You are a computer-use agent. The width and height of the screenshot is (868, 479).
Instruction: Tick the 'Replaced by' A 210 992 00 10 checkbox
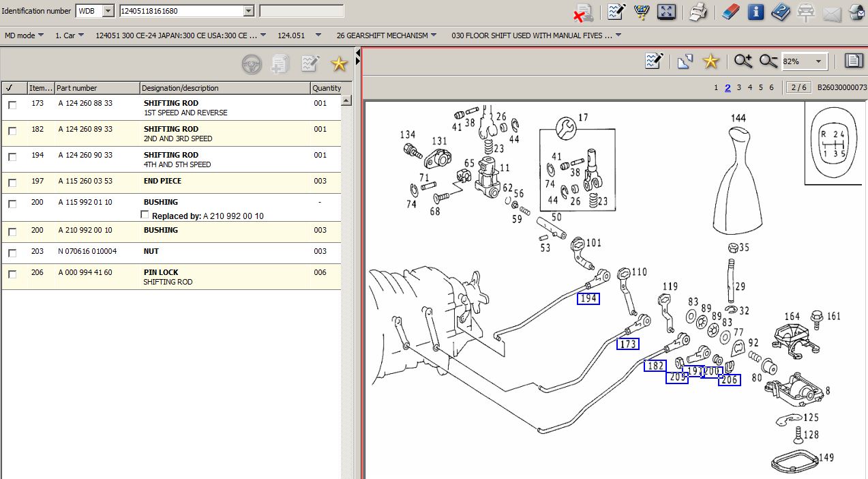[144, 215]
